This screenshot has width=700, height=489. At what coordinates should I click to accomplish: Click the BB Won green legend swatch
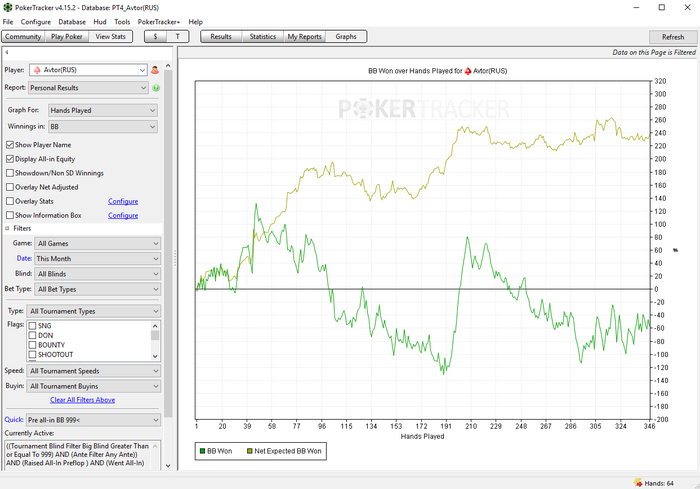click(202, 451)
